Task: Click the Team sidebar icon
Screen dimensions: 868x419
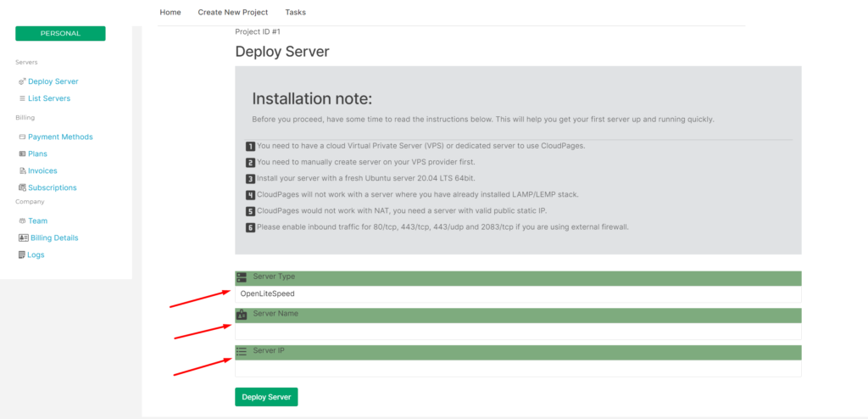Action: [22, 221]
